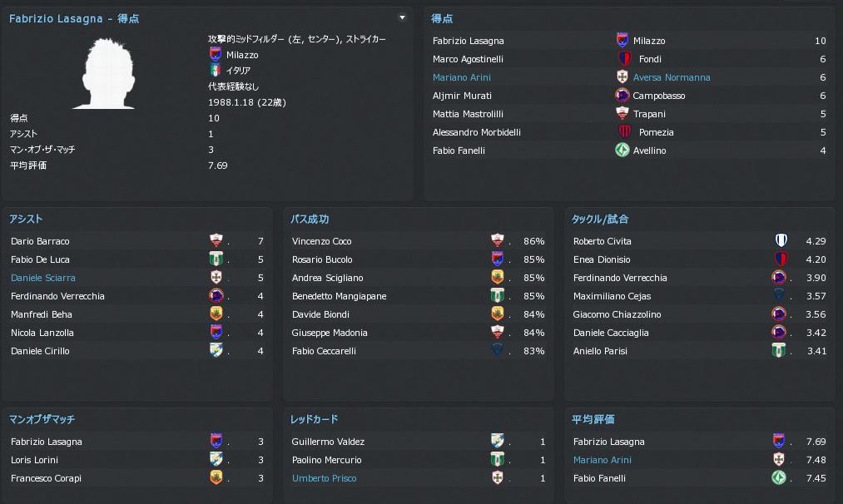
Task: Click the Campobasso club badge
Action: tap(622, 96)
